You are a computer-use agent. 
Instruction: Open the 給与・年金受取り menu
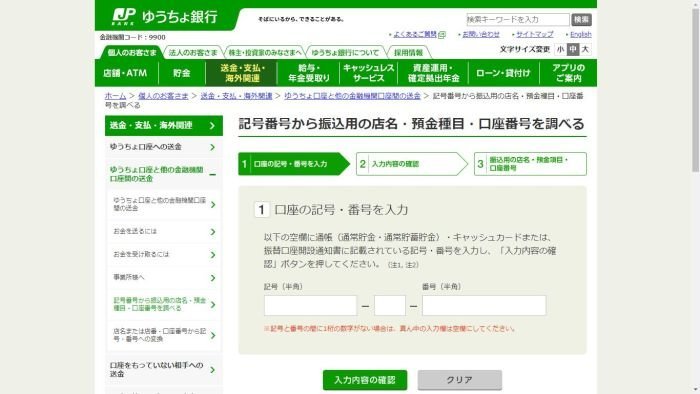tap(308, 73)
